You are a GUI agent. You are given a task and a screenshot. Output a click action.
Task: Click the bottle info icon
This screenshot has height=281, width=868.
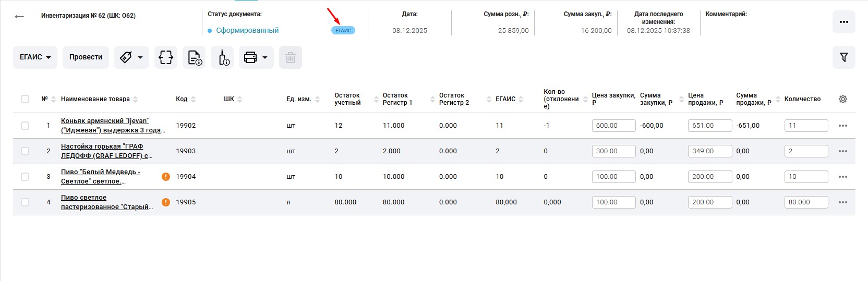[223, 57]
